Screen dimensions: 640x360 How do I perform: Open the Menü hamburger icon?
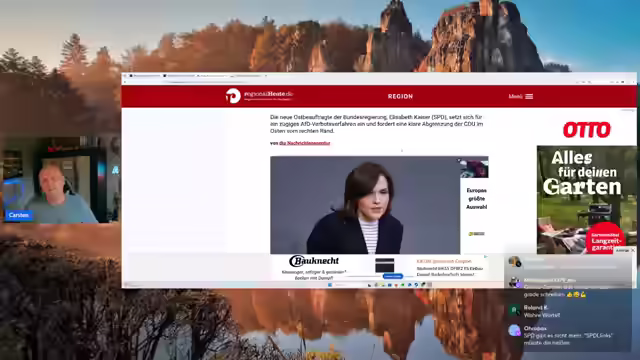[529, 96]
